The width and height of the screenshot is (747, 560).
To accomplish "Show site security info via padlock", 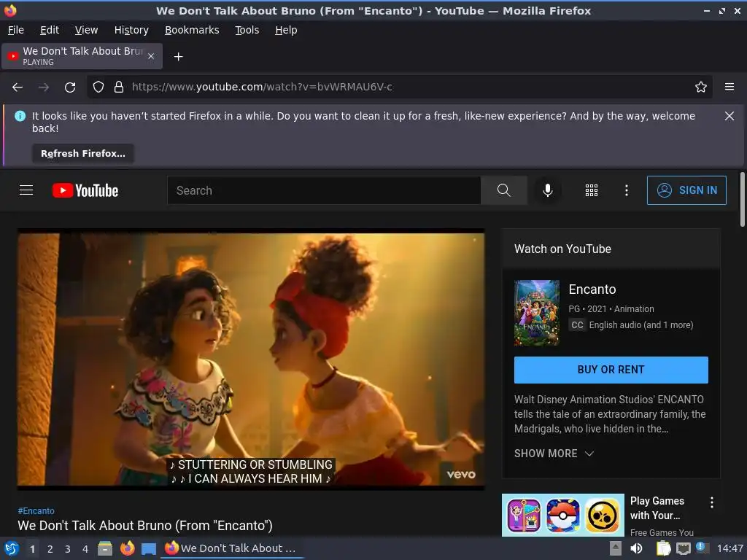I will (x=119, y=87).
